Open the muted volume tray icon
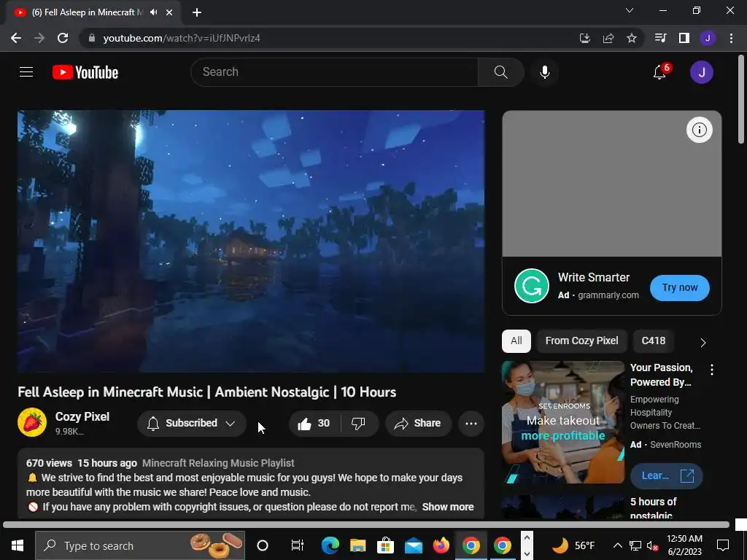The height and width of the screenshot is (560, 747). [x=652, y=545]
